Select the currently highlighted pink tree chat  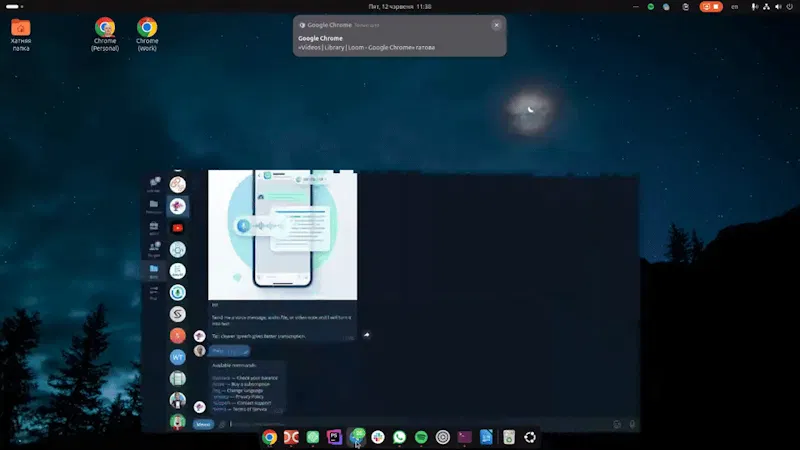(178, 206)
